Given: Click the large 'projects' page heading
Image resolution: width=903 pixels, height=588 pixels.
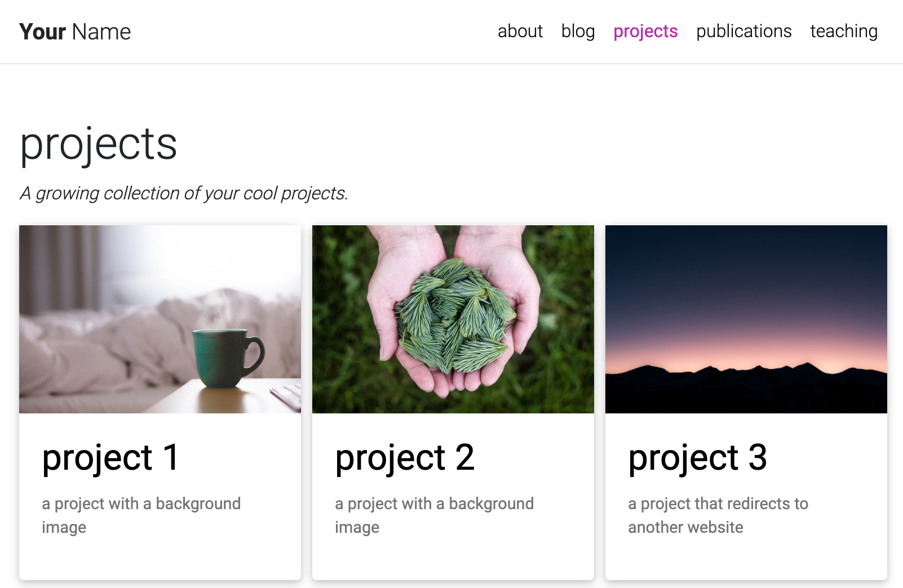Looking at the screenshot, I should tap(99, 144).
